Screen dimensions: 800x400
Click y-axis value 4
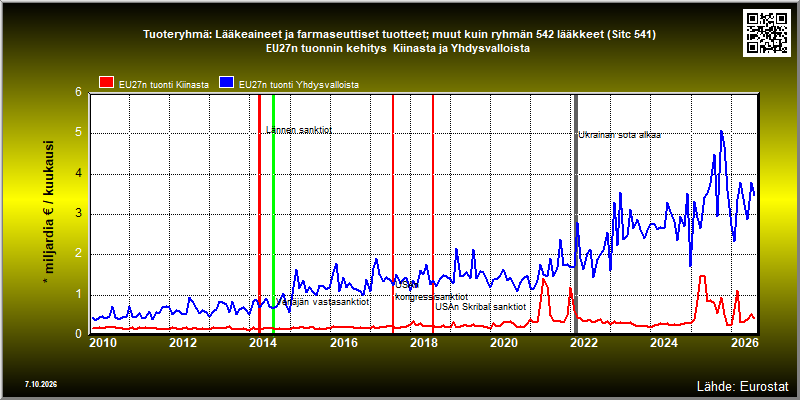click(79, 173)
